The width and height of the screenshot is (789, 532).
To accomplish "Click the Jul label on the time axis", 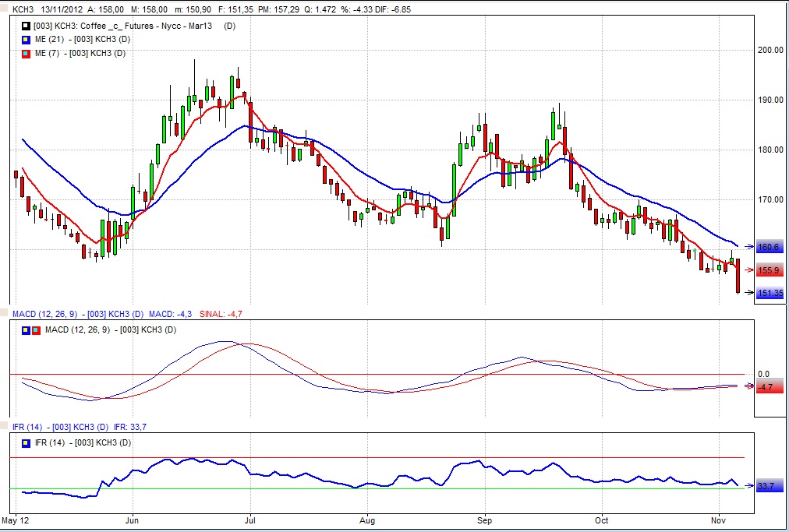I will click(250, 519).
